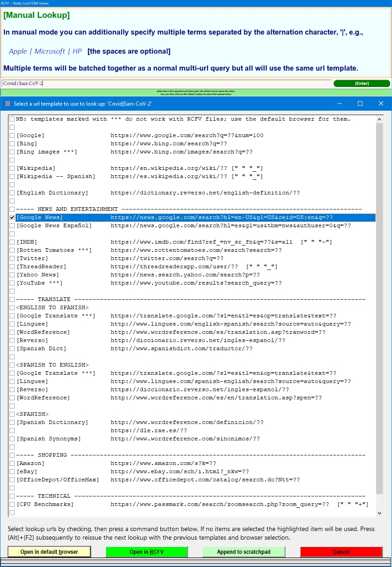Maximize the template selection dialog

click(360, 104)
